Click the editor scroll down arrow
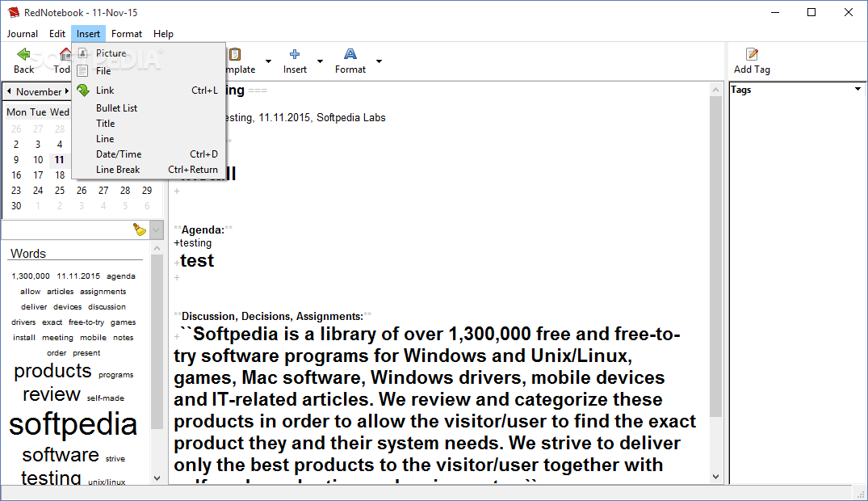Image resolution: width=868 pixels, height=501 pixels. coord(715,477)
